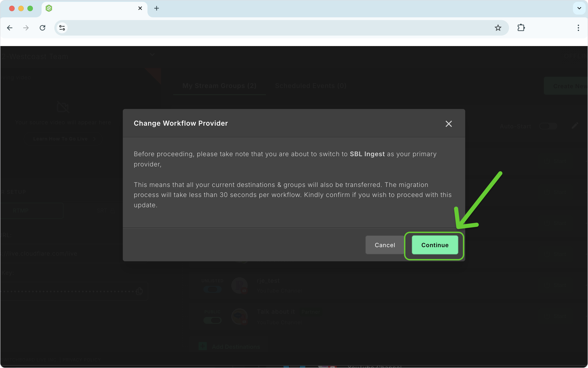Expand the tab search dropdown

point(579,8)
